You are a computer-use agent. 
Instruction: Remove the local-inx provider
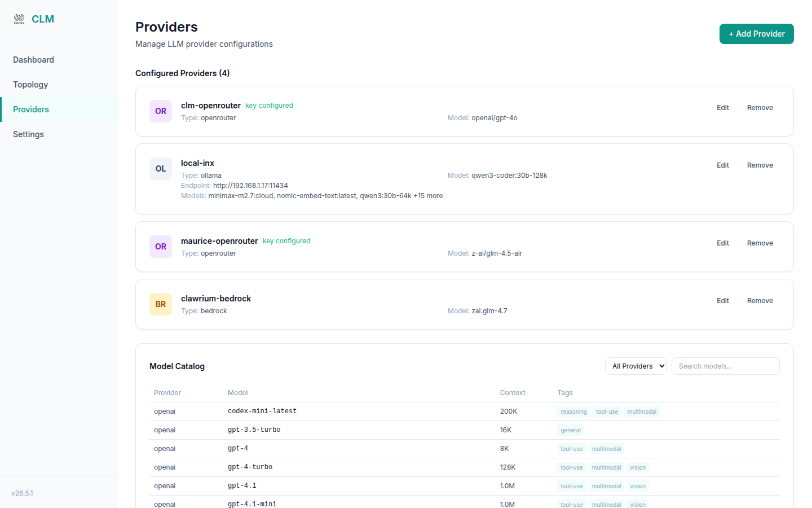[x=760, y=165]
